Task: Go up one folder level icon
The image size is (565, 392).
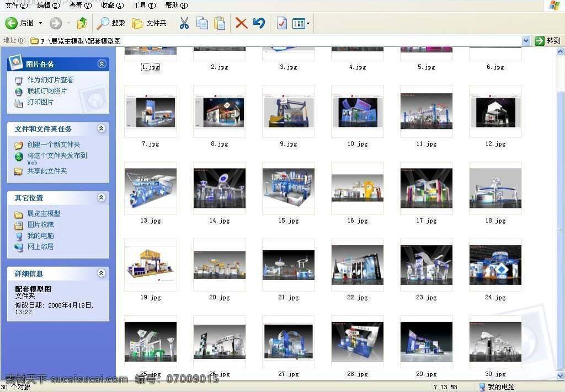Action: pyautogui.click(x=82, y=23)
